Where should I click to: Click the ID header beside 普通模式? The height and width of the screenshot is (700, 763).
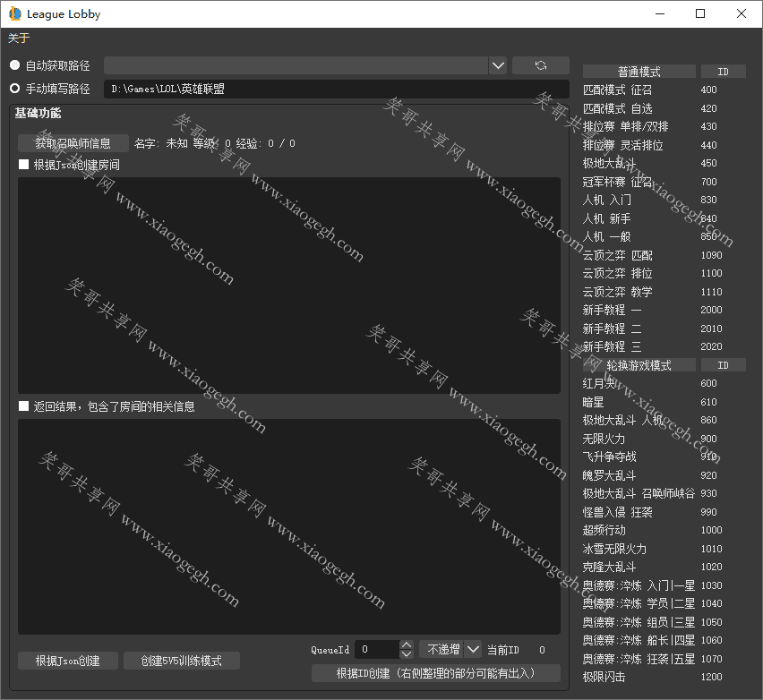pyautogui.click(x=723, y=72)
